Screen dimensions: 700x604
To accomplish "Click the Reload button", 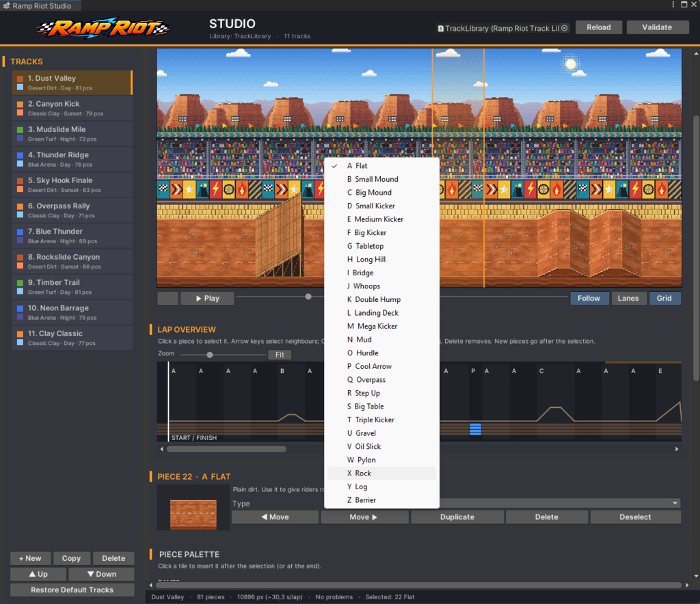I will coord(599,27).
